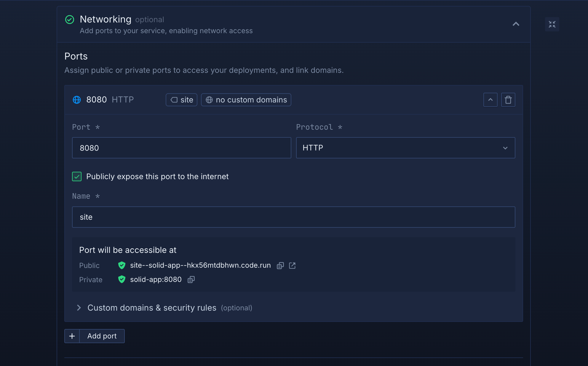Collapse the Networking section chevron
The height and width of the screenshot is (366, 588).
pos(516,24)
